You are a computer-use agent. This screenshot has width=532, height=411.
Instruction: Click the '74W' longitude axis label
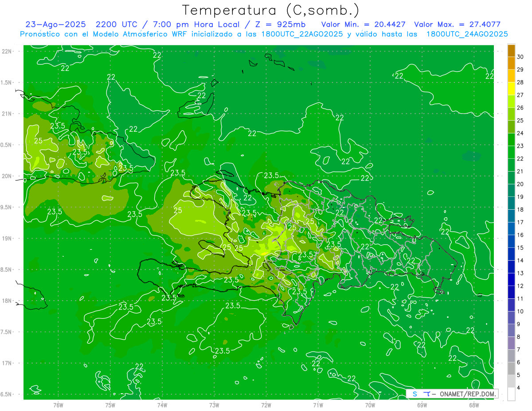click(162, 405)
